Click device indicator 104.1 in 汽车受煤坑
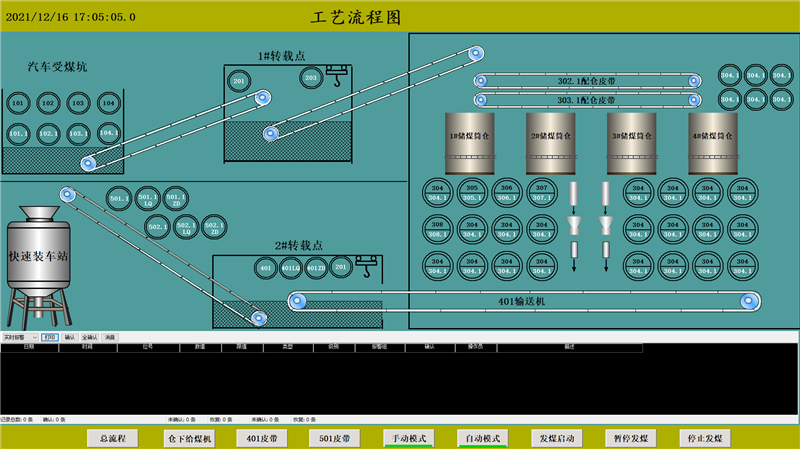Viewport: 800px width, 449px height. coord(109,133)
